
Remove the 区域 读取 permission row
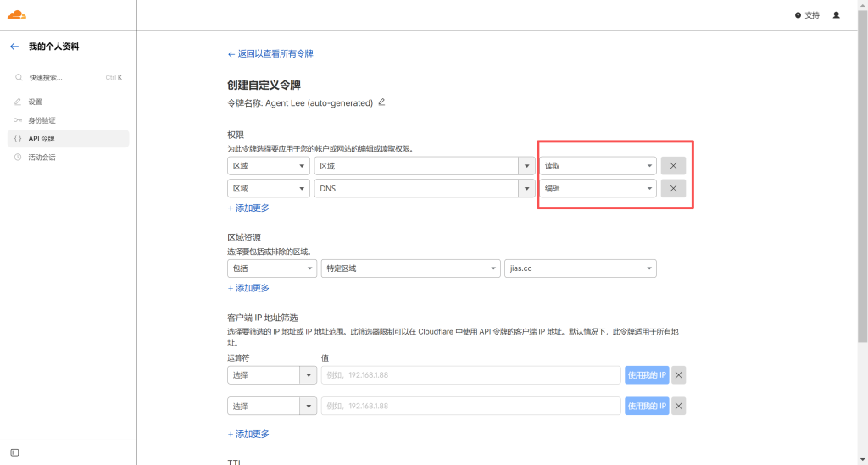(673, 166)
